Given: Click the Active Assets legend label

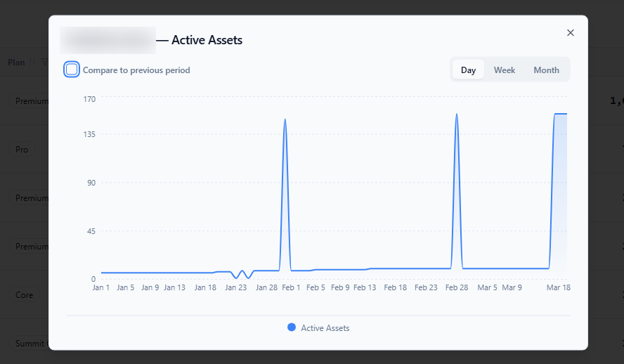Looking at the screenshot, I should click(325, 328).
